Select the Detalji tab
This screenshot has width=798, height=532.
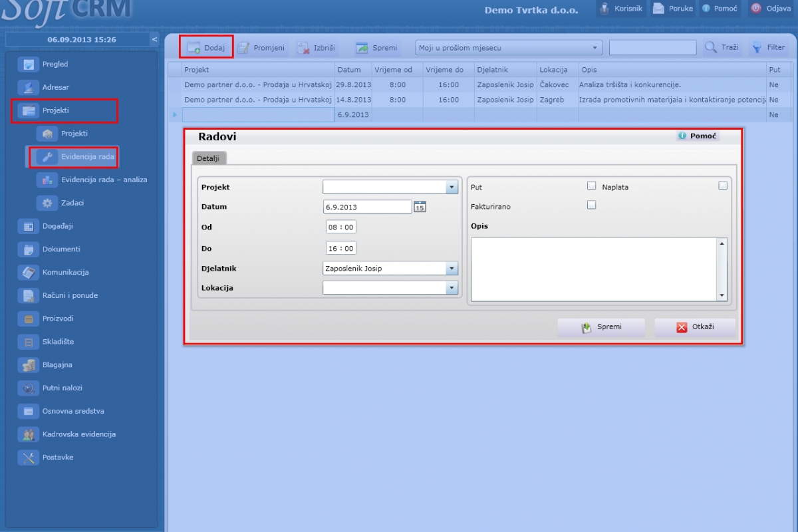[x=209, y=158]
